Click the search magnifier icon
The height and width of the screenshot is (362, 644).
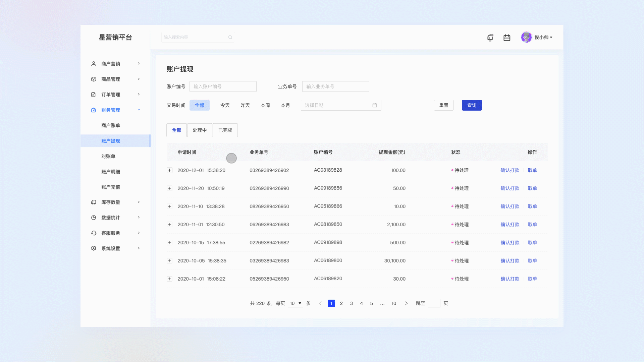tap(230, 37)
